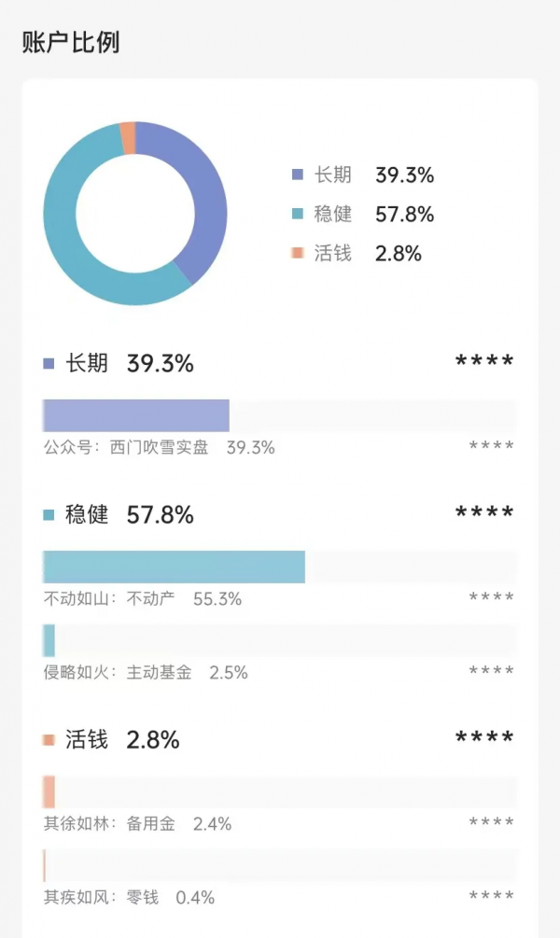Click the 长期 section header color marker
This screenshot has height=938, width=560.
pos(49,364)
